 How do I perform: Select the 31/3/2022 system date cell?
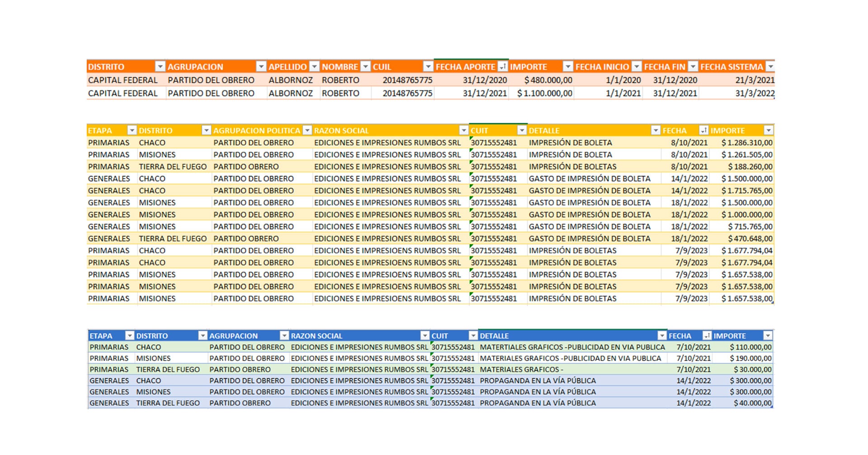point(754,93)
